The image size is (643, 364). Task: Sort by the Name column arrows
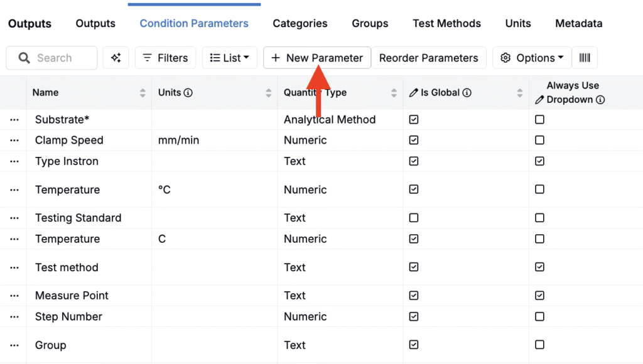click(143, 93)
